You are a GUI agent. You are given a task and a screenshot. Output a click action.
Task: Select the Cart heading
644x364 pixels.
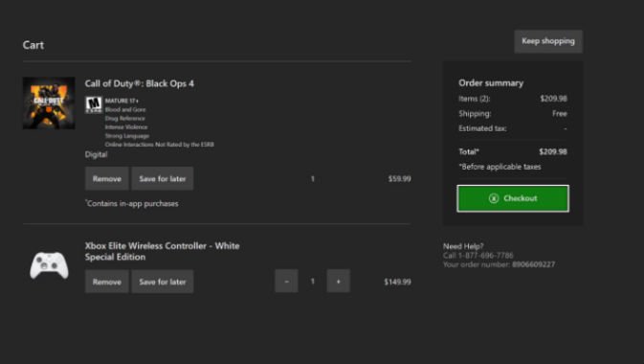pyautogui.click(x=33, y=45)
